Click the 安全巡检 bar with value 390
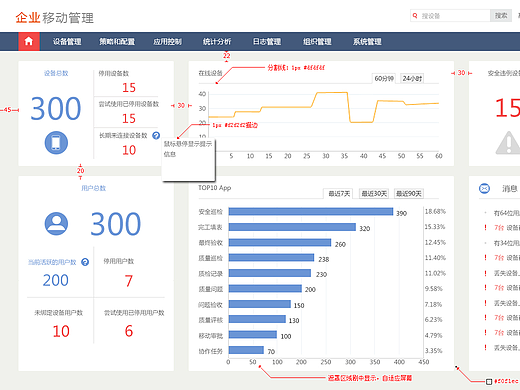The width and height of the screenshot is (520, 390). (311, 212)
